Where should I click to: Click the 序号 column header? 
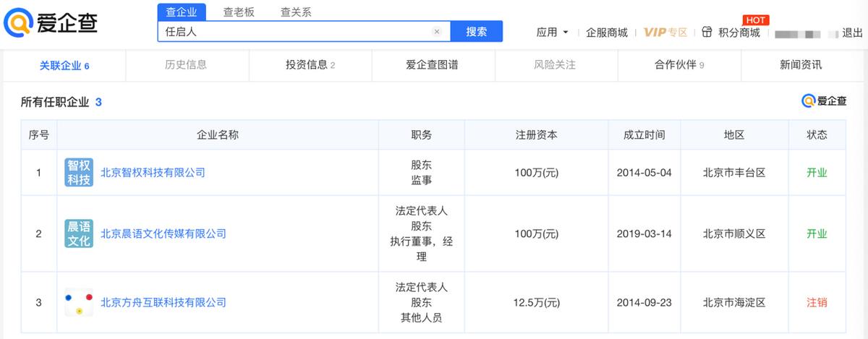pos(39,135)
